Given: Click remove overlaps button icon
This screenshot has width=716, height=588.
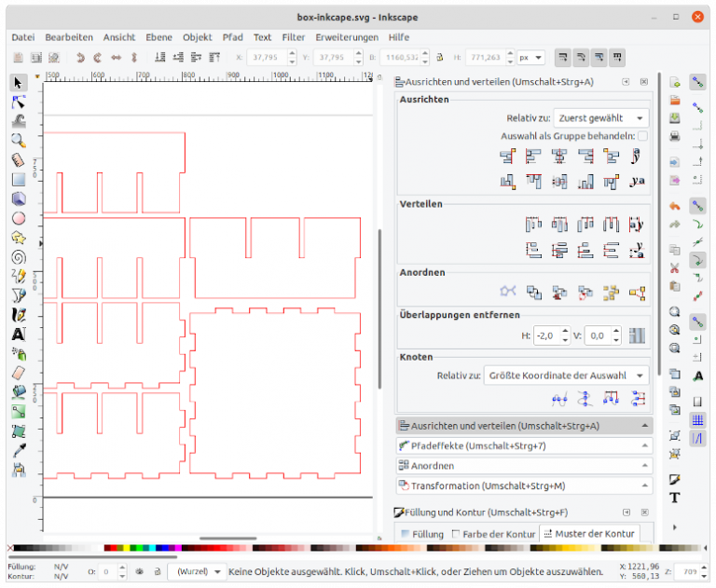Looking at the screenshot, I should point(637,335).
